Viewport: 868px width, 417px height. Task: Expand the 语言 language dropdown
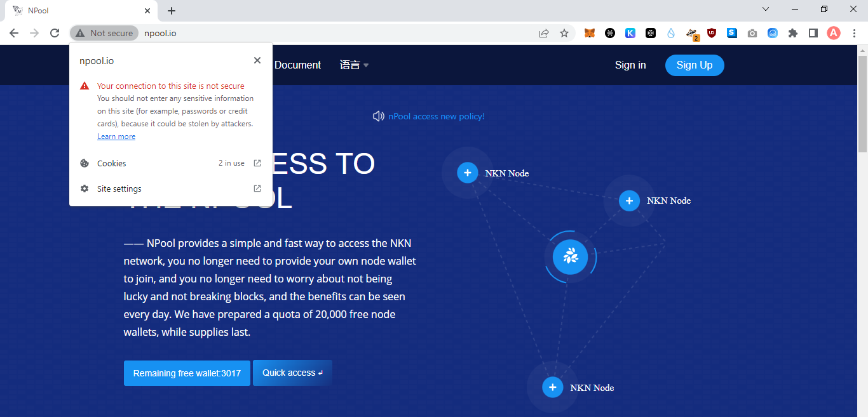pyautogui.click(x=354, y=65)
